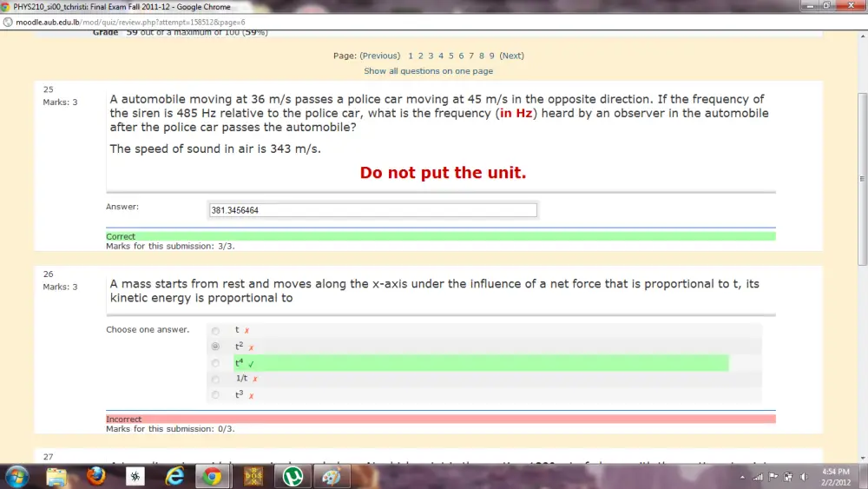This screenshot has width=868, height=489.
Task: Select the radio button for answer 1/t
Action: point(215,380)
